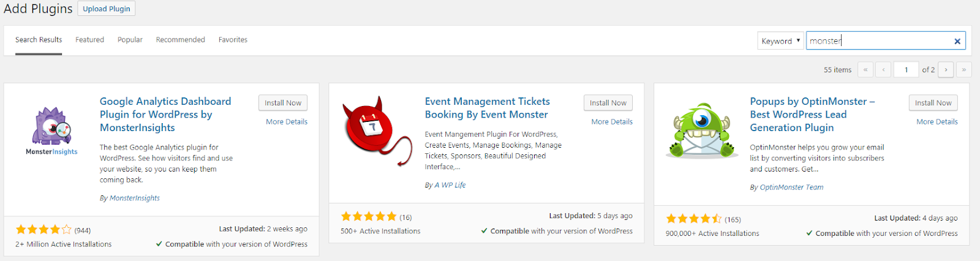Click compatibility notice on MonsterInsights card
The height and width of the screenshot is (261, 980).
point(232,244)
